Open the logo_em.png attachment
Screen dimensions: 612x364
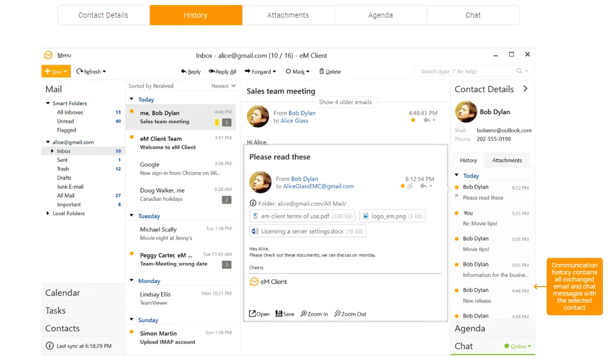click(x=392, y=216)
